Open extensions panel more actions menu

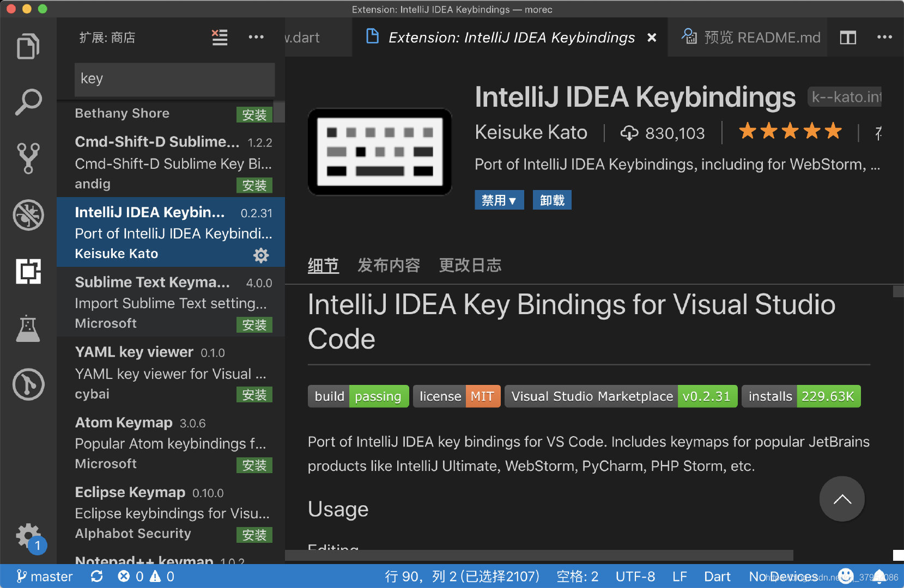coord(256,37)
